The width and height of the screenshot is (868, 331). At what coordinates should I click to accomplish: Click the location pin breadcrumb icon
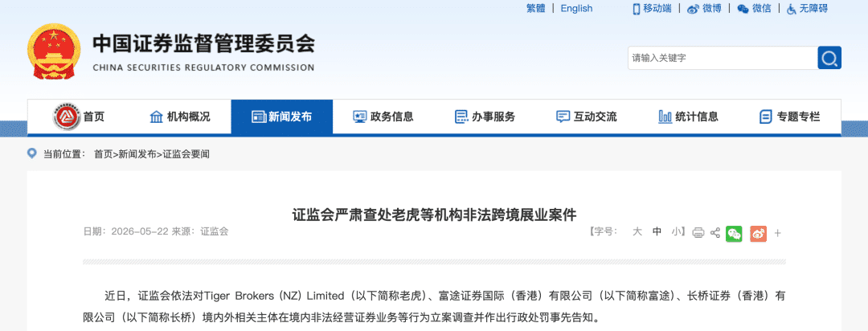pyautogui.click(x=32, y=153)
